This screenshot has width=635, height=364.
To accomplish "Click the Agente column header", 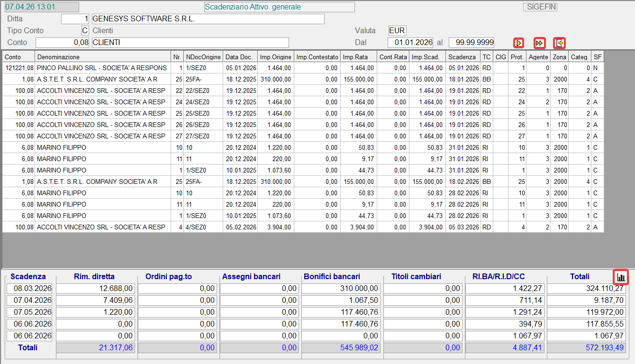I will point(538,57).
